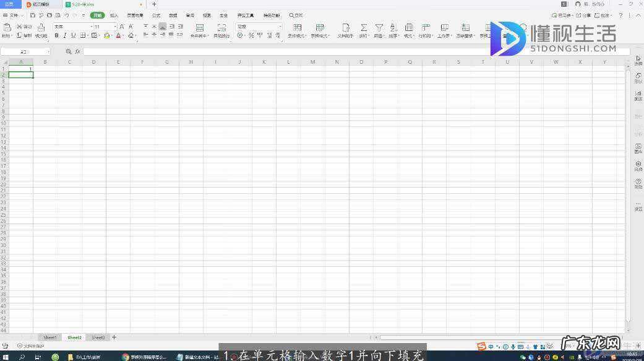
Task: Click the Freeze Panes icon
Action: point(465,27)
